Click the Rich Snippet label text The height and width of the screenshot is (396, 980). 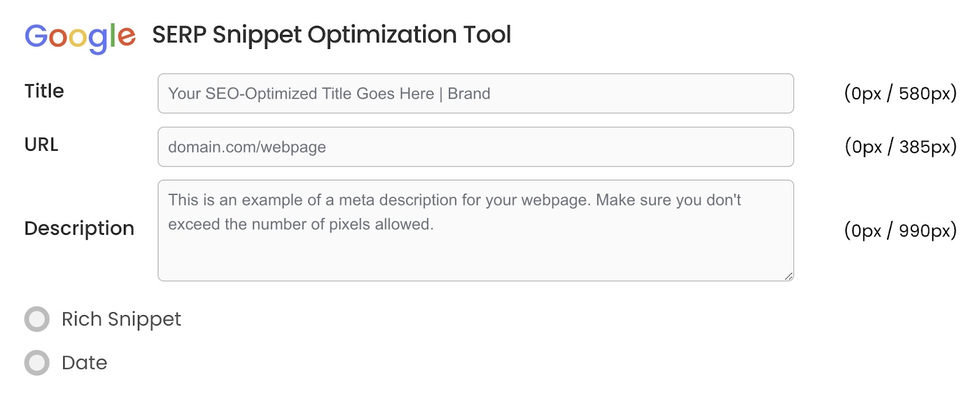[121, 319]
